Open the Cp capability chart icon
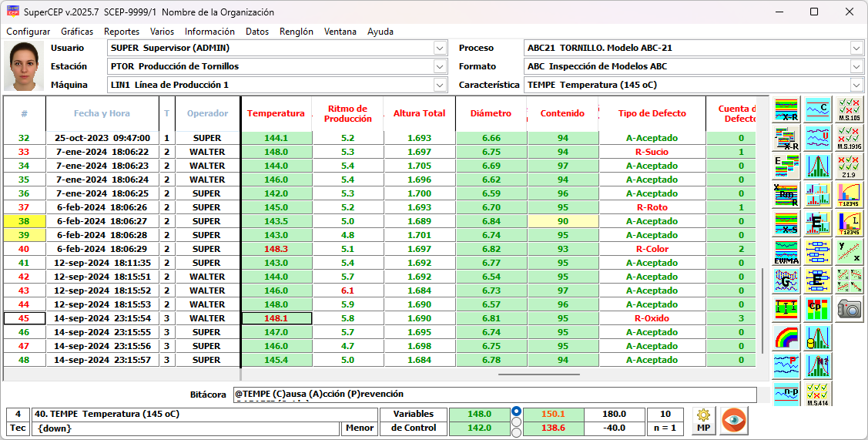This screenshot has width=868, height=440. coord(817,308)
